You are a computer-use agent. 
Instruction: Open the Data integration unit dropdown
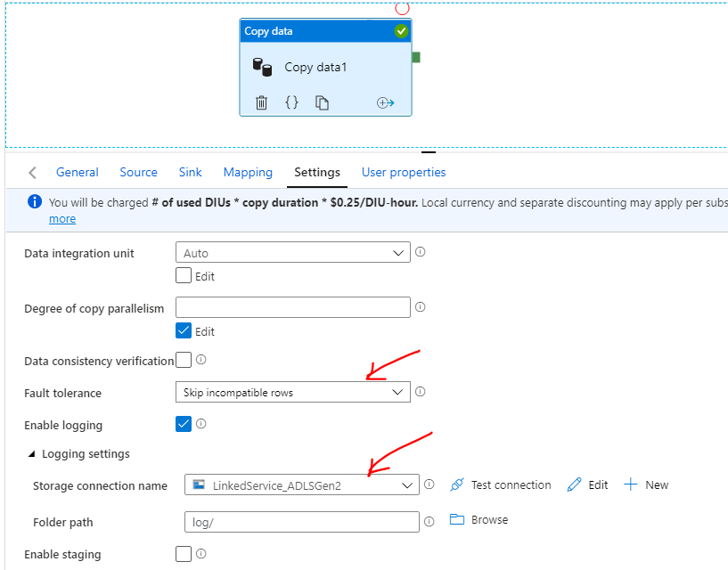point(398,252)
